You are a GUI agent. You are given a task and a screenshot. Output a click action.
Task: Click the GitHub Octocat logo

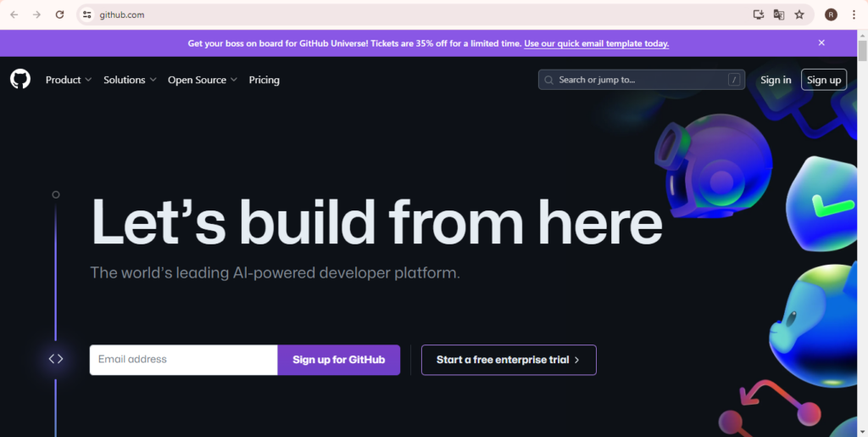[20, 79]
